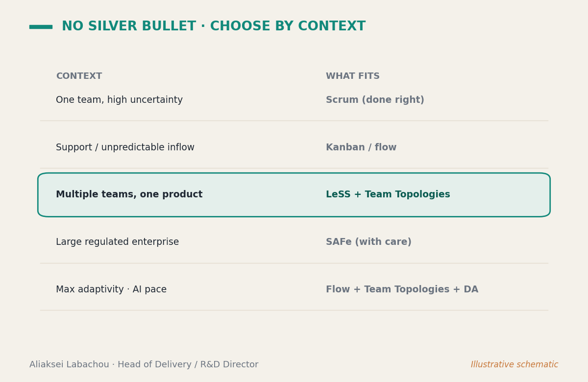Click 'CHOOSE BY CONTEXT' part of the title

click(288, 26)
